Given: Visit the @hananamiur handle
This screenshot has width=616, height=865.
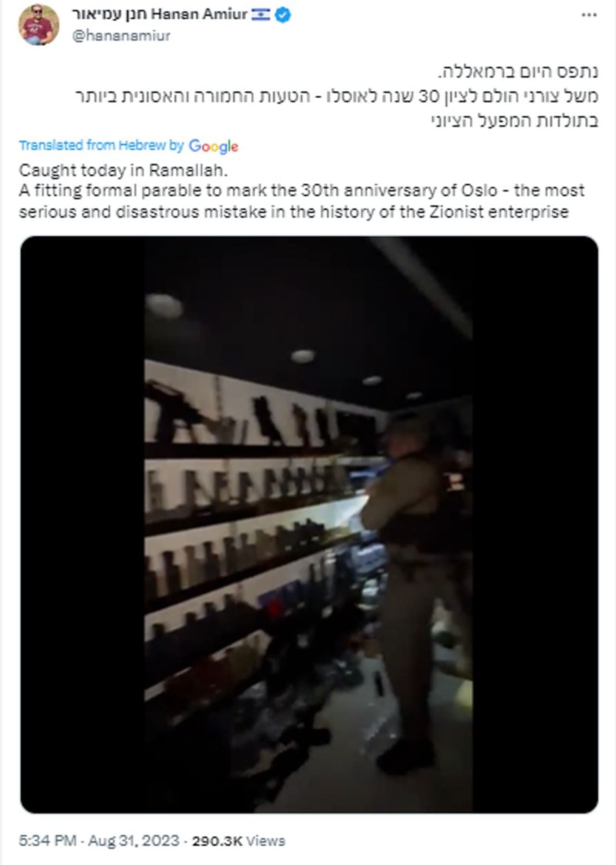Looking at the screenshot, I should point(121,36).
